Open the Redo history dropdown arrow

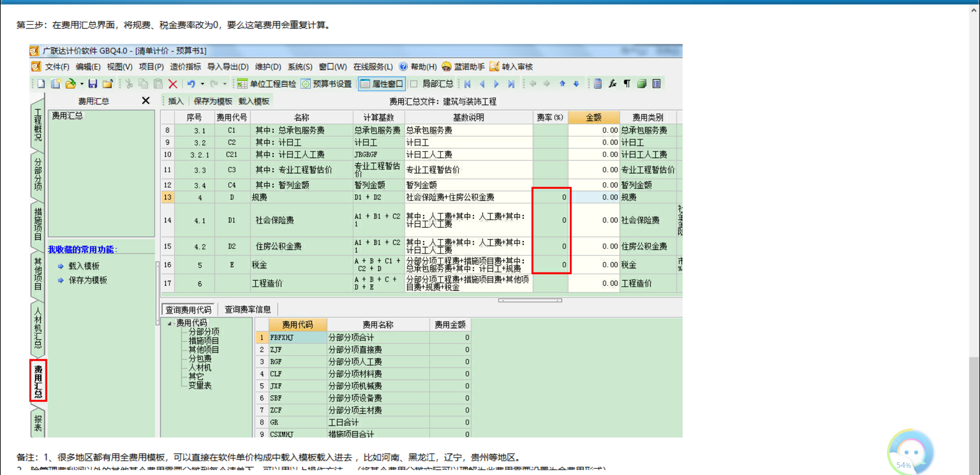(225, 84)
